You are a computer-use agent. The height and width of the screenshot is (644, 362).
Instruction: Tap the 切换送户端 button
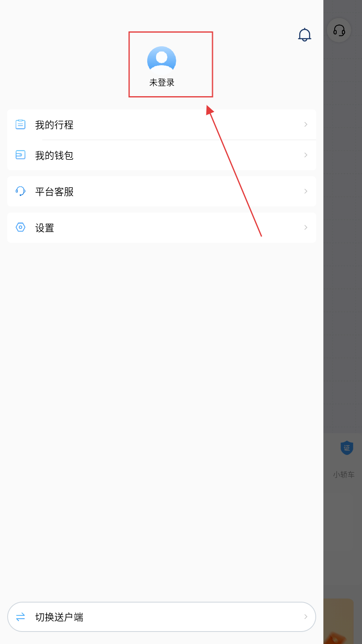coord(162,617)
